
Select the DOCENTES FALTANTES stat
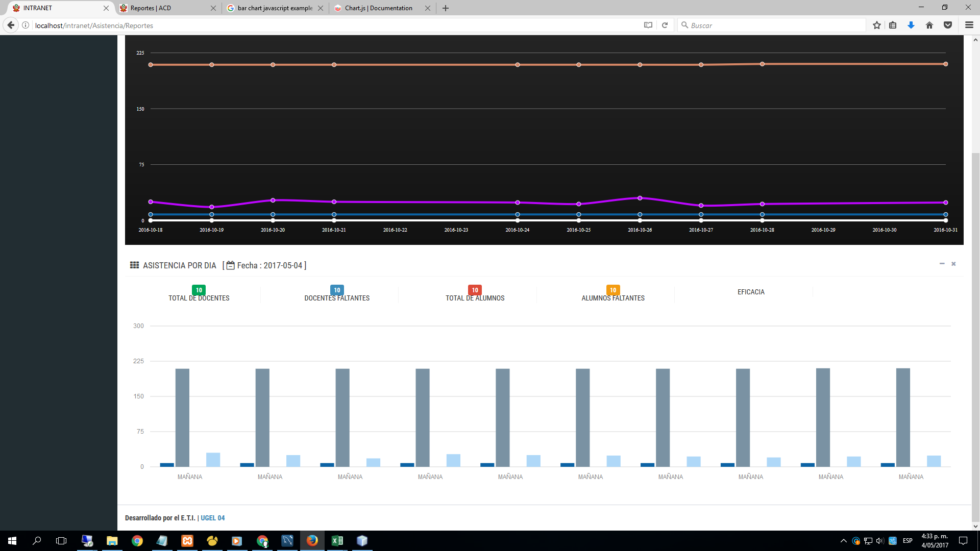[x=337, y=298]
